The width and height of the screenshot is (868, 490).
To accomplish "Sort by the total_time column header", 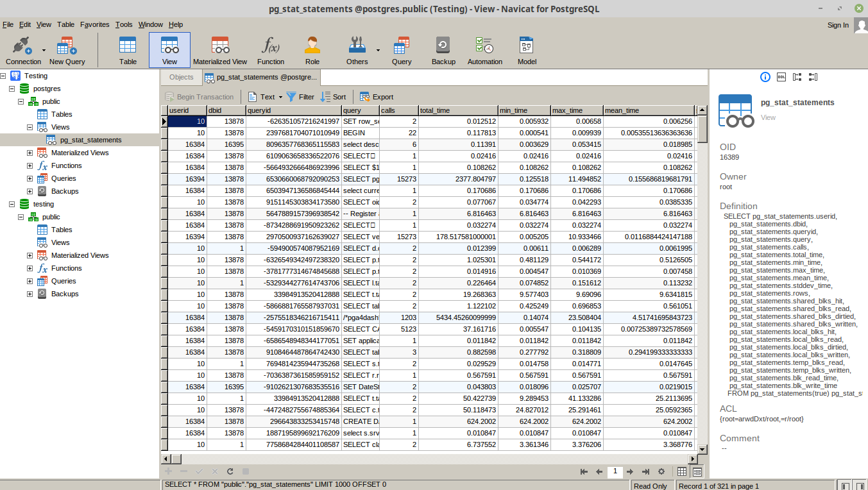I will tap(458, 110).
